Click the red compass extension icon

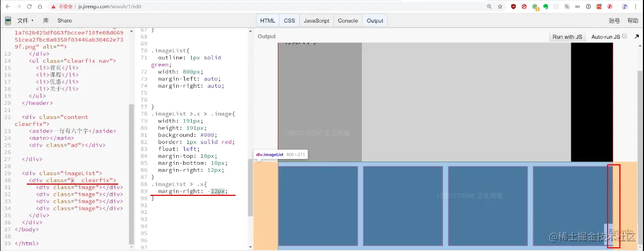pyautogui.click(x=610, y=6)
